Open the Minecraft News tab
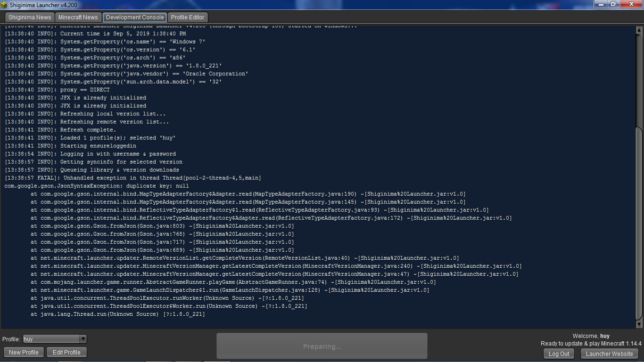This screenshot has height=362, width=644. pos(78,17)
